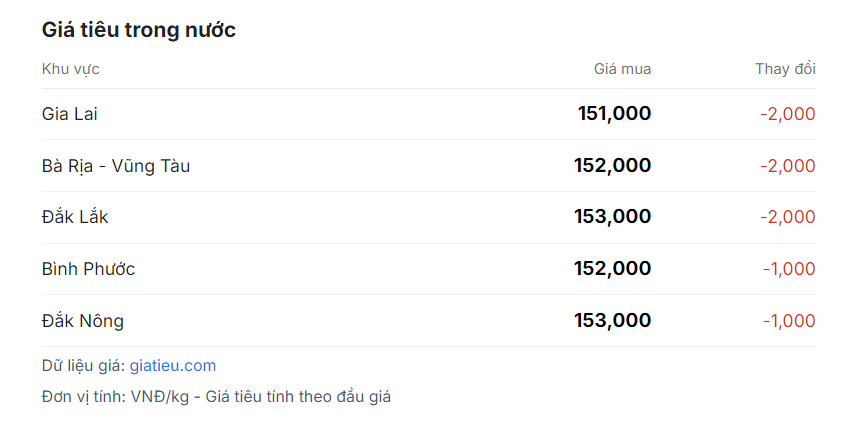Select the Bà Rịa - Vũng Tàu row
This screenshot has width=860, height=441.
click(429, 166)
